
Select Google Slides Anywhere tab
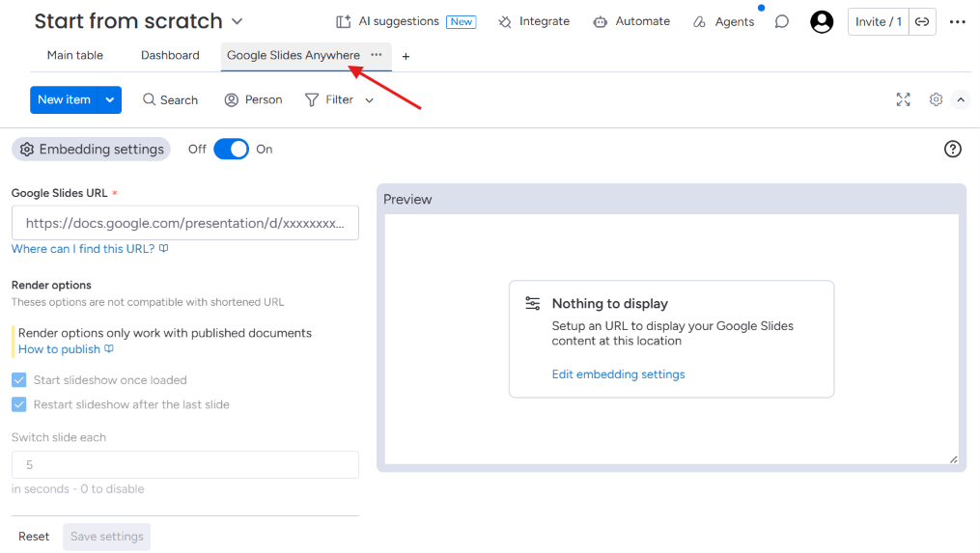point(294,55)
